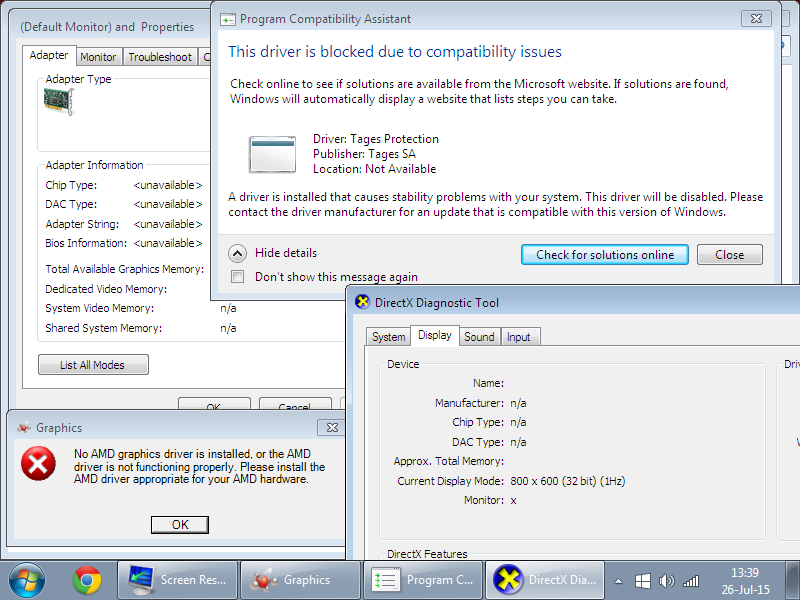800x600 pixels.
Task: Click Chip Type <unavailable> value in Properties
Action: 168,185
